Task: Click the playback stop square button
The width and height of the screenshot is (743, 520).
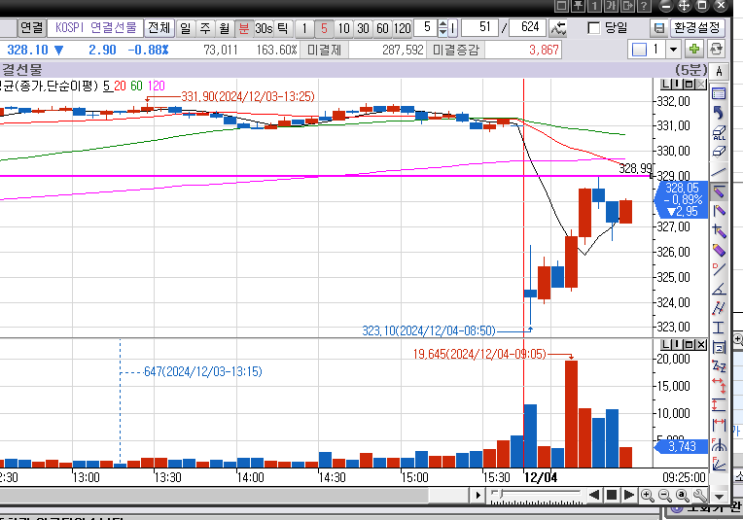Action: tap(612, 495)
